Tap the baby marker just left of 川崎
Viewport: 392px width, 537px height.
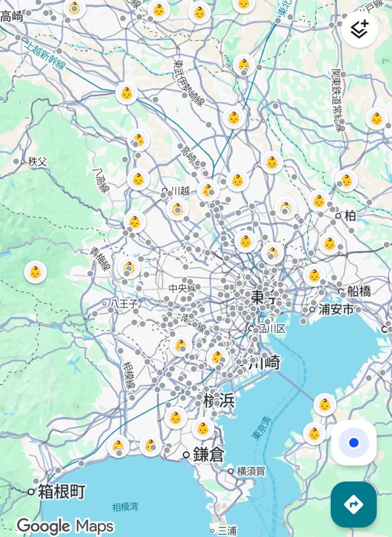[218, 358]
